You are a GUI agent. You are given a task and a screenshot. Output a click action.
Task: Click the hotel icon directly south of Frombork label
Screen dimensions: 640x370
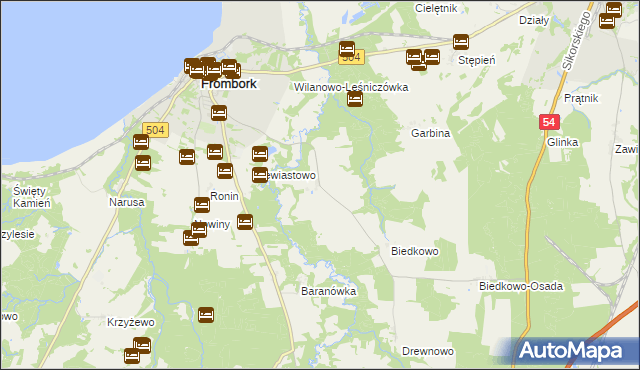219,113
